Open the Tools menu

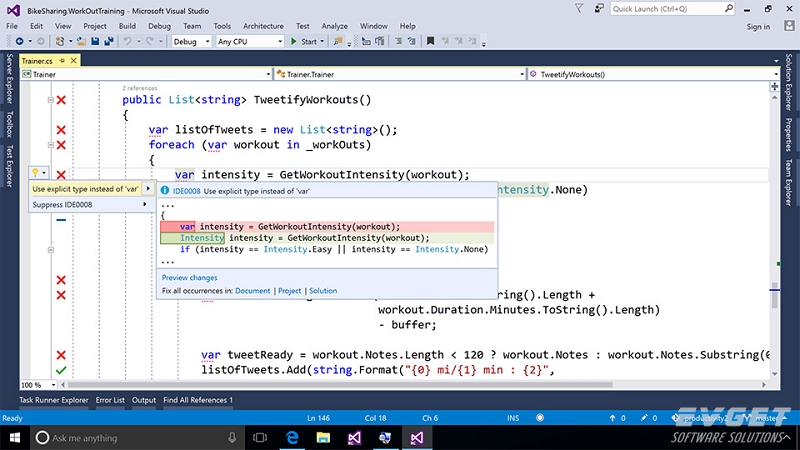tap(222, 26)
